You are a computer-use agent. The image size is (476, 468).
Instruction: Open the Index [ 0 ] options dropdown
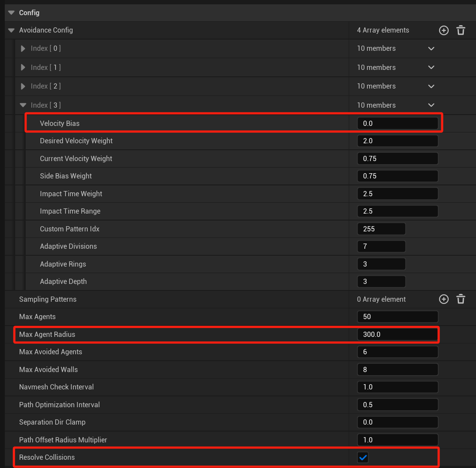coord(431,49)
